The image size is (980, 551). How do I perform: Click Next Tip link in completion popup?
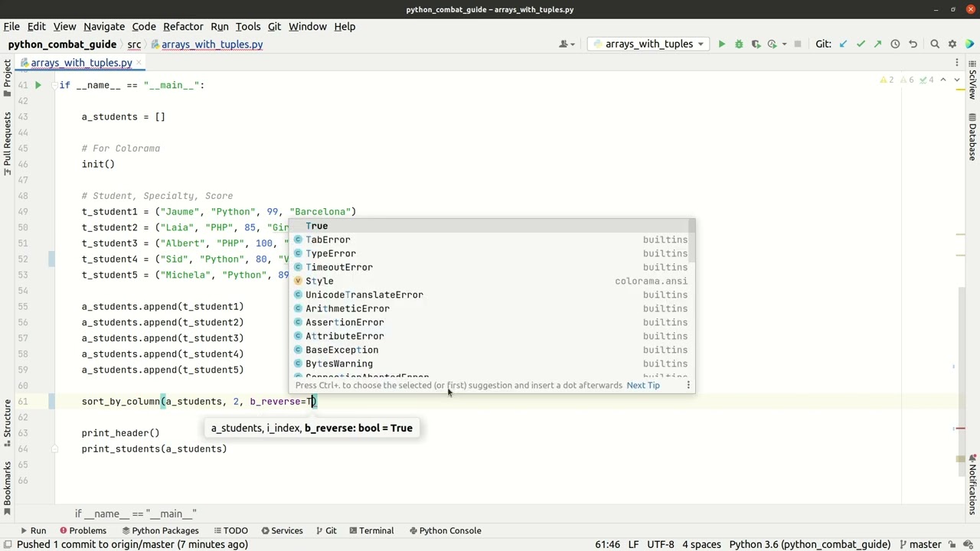(643, 385)
